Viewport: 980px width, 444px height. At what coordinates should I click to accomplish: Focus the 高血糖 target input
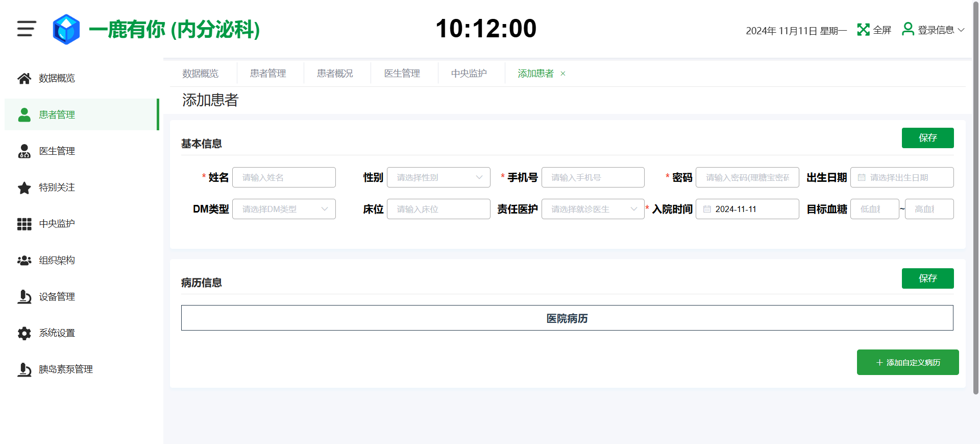[x=929, y=209]
